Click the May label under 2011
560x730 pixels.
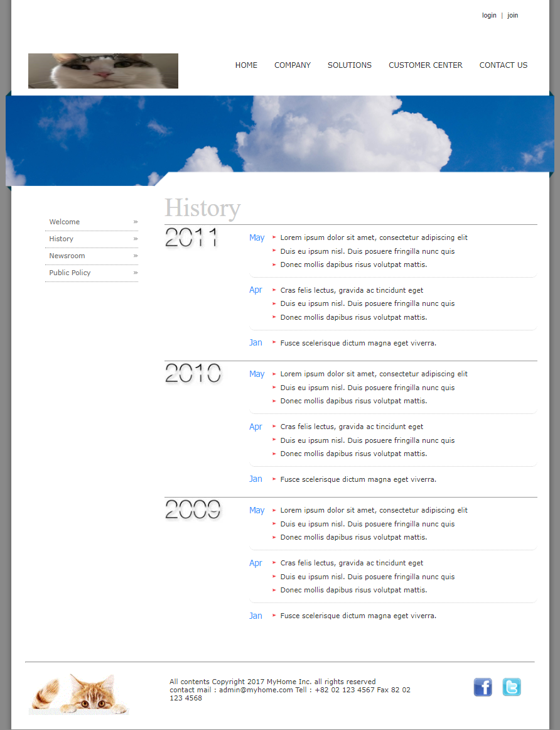(257, 238)
